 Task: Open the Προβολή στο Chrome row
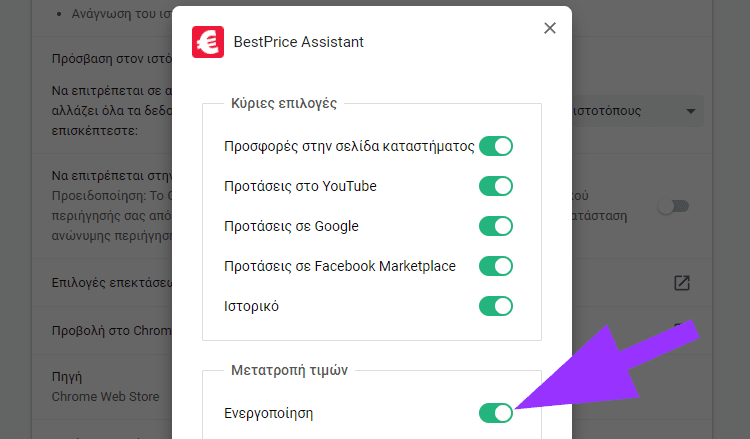pos(372,330)
